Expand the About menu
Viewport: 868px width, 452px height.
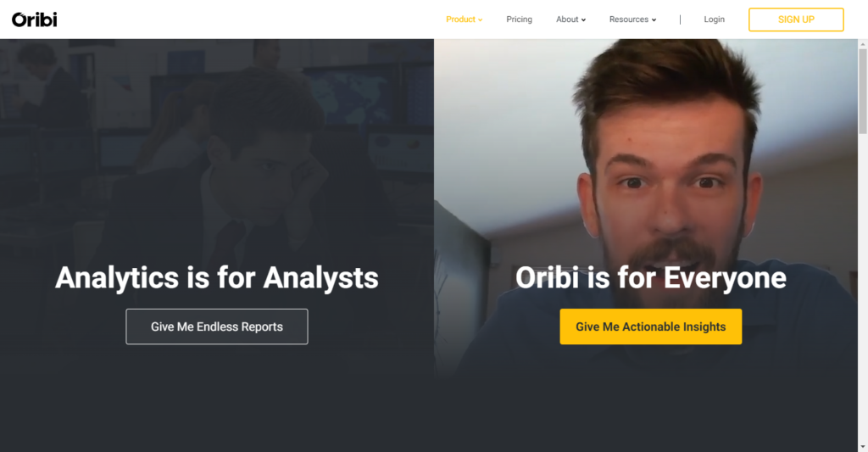coord(570,20)
